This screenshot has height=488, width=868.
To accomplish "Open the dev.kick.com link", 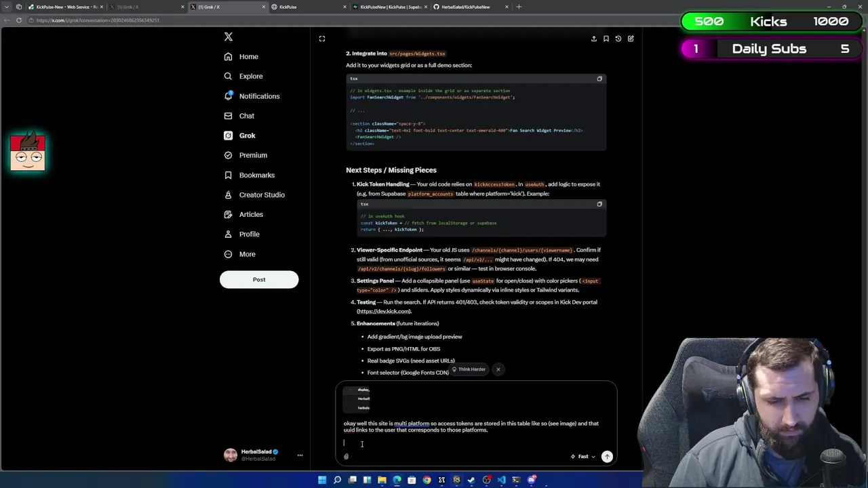I will (384, 311).
